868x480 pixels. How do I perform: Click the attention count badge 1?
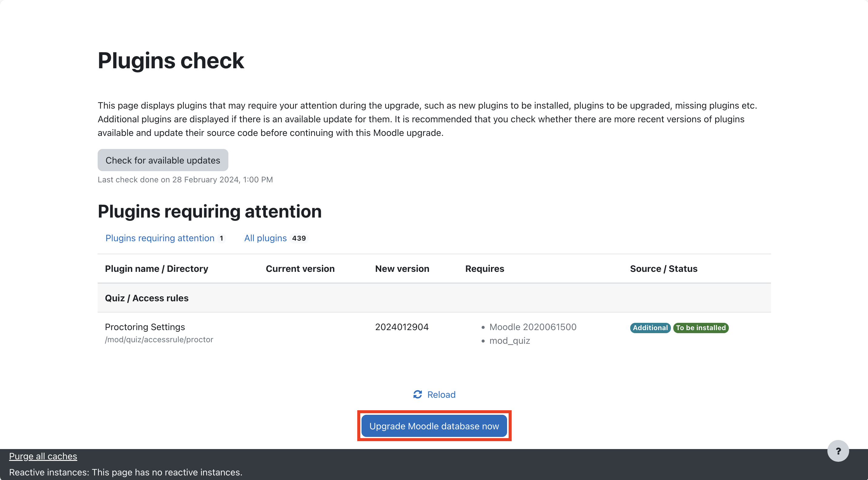click(x=221, y=238)
